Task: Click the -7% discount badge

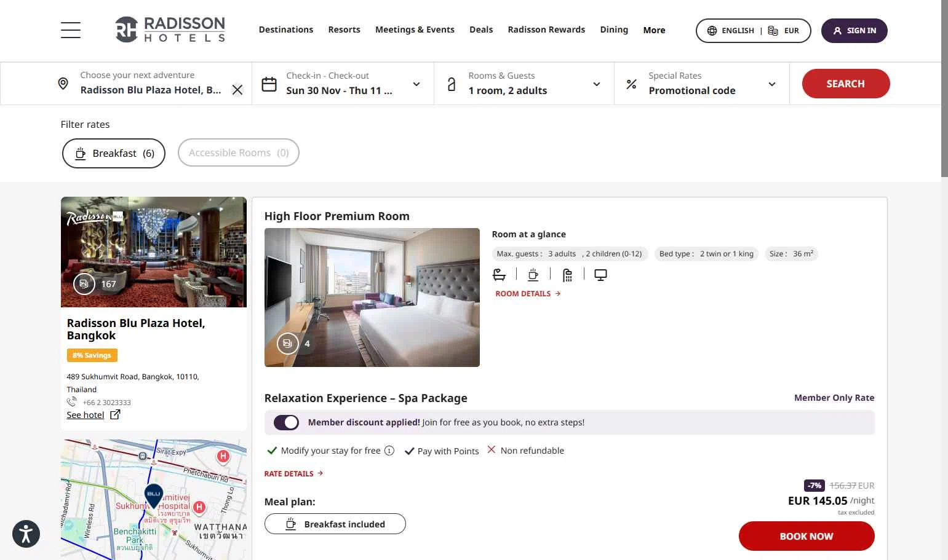Action: (815, 486)
